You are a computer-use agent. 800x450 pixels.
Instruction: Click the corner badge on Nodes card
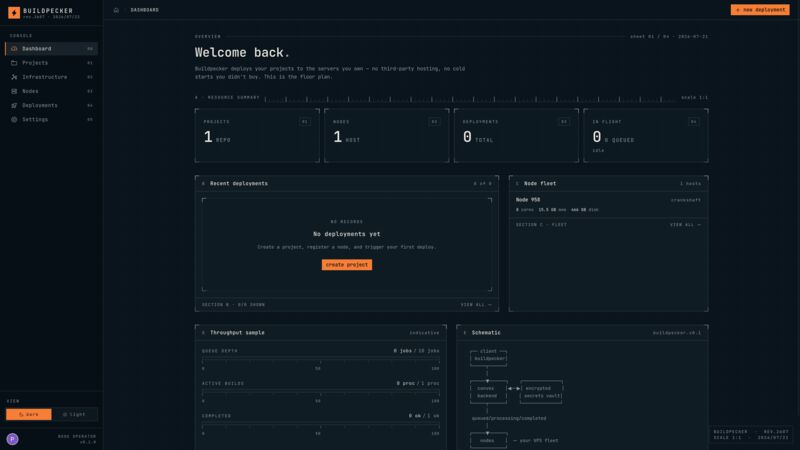pos(434,122)
